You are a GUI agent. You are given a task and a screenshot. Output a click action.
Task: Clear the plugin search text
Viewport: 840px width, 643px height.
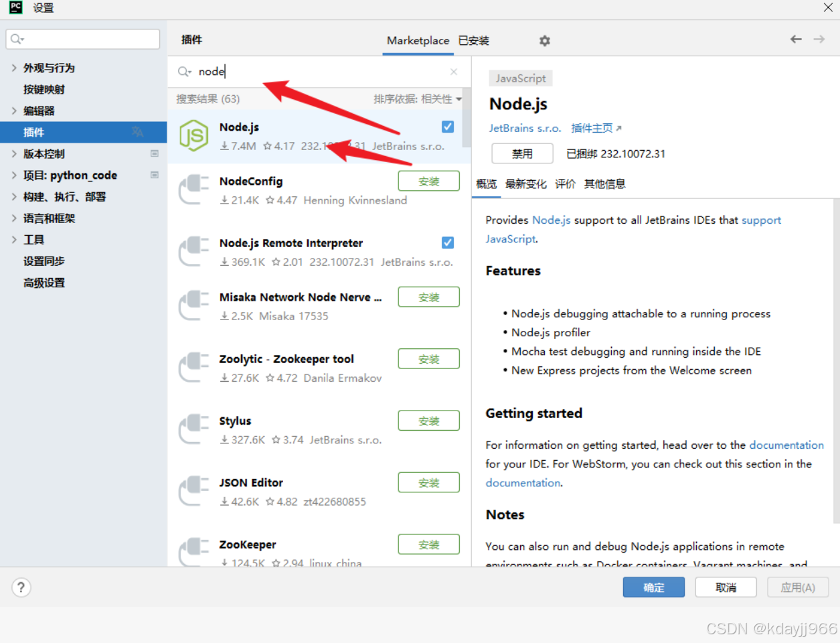454,72
